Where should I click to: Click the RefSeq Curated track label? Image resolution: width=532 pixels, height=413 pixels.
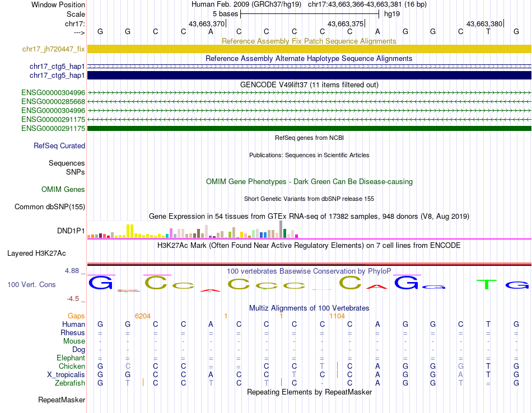[x=59, y=146]
